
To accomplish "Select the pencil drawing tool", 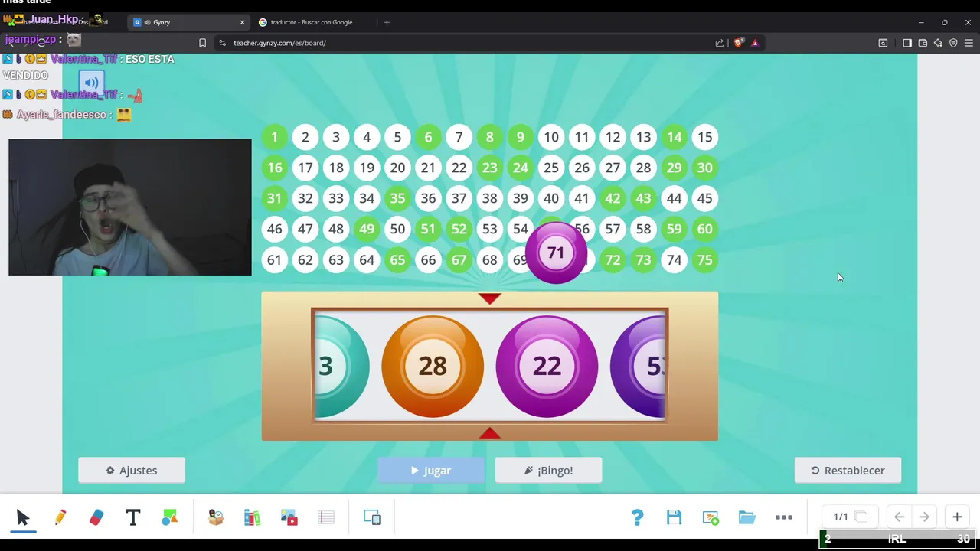I will point(60,518).
